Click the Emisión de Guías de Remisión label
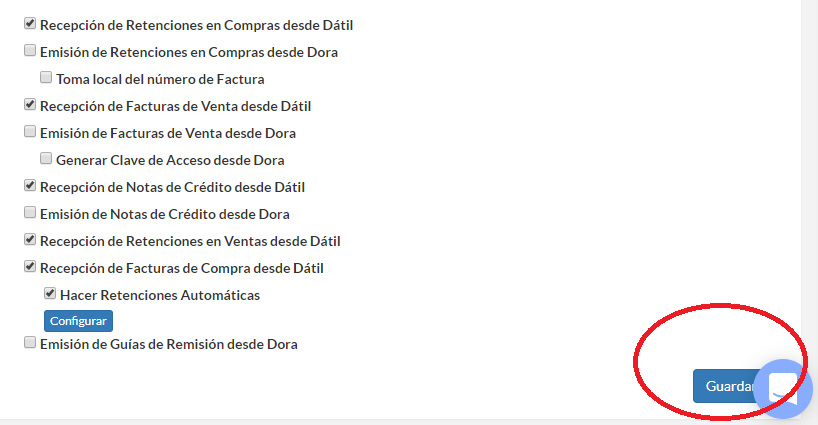 (169, 344)
